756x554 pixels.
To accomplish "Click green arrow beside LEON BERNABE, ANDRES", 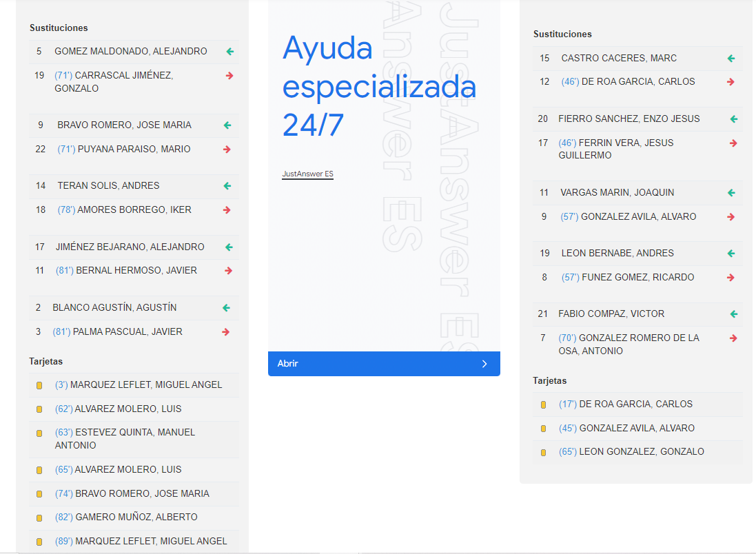I will pyautogui.click(x=731, y=254).
